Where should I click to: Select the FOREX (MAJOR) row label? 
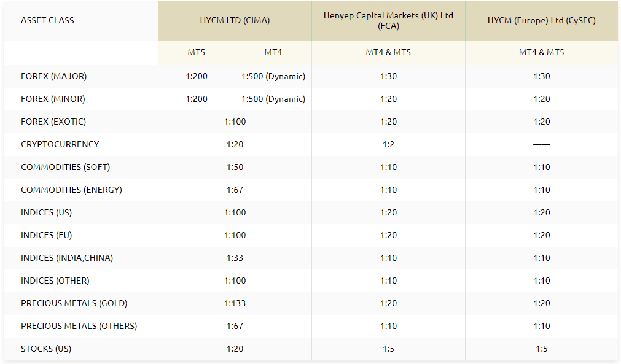(x=54, y=76)
